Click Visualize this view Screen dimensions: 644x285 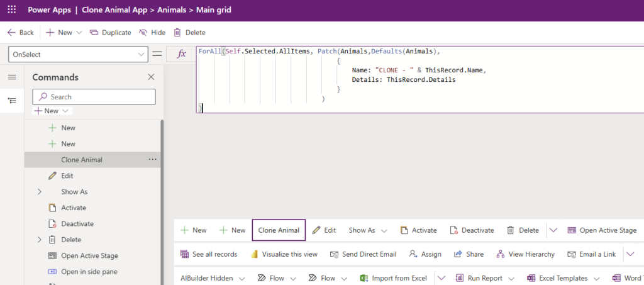pos(284,254)
